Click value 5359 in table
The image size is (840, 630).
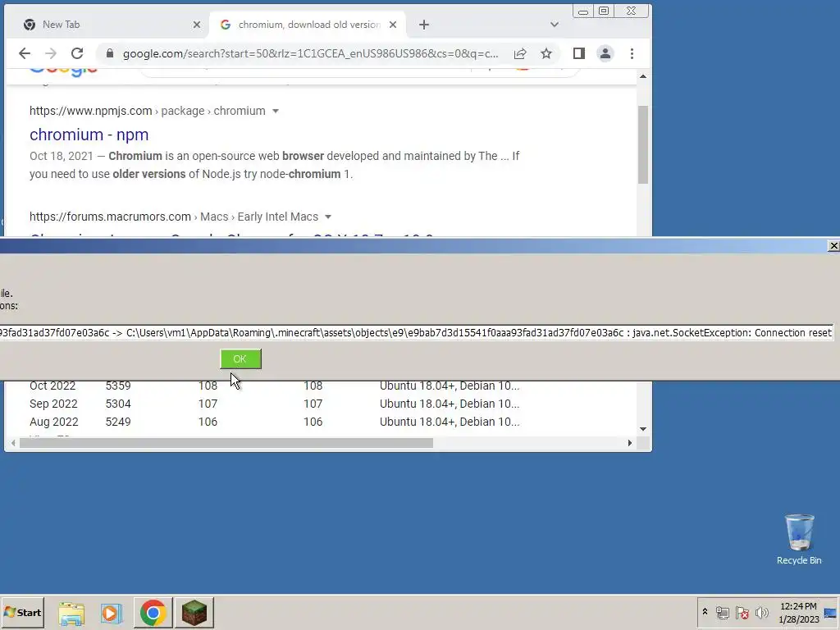pos(118,386)
